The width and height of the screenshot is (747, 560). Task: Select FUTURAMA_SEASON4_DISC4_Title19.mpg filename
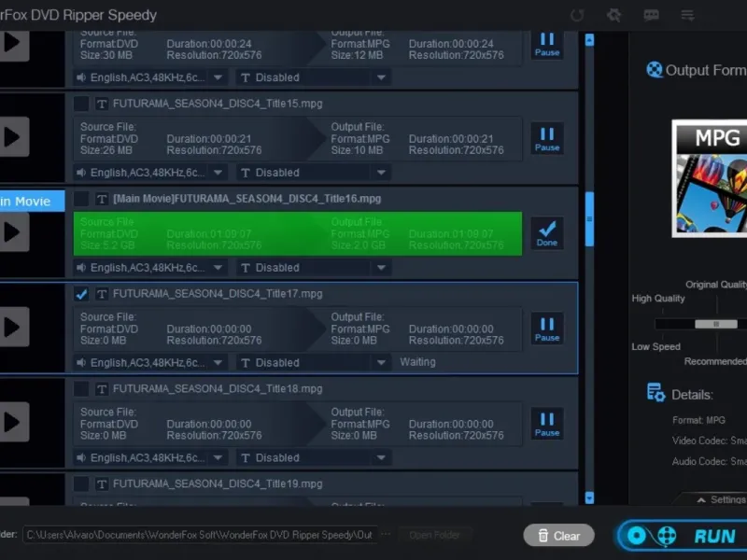click(218, 483)
